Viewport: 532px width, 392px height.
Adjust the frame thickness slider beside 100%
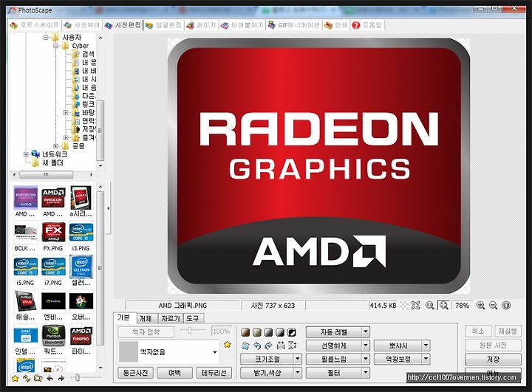(189, 330)
